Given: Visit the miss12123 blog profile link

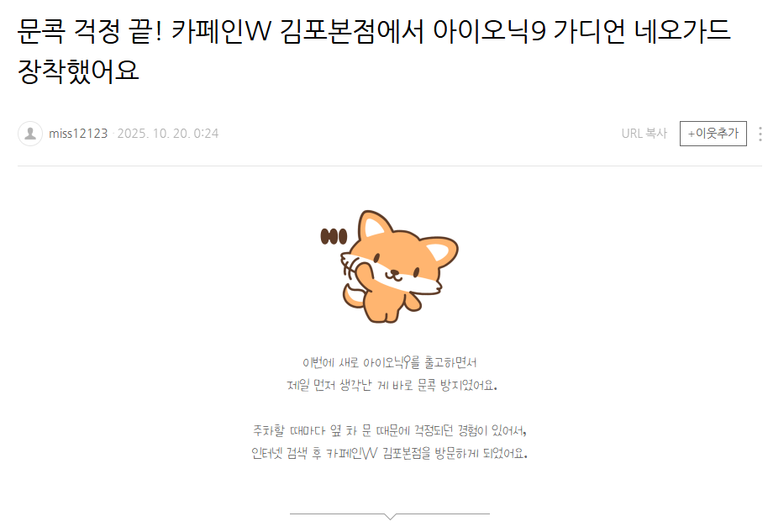Looking at the screenshot, I should tap(78, 134).
